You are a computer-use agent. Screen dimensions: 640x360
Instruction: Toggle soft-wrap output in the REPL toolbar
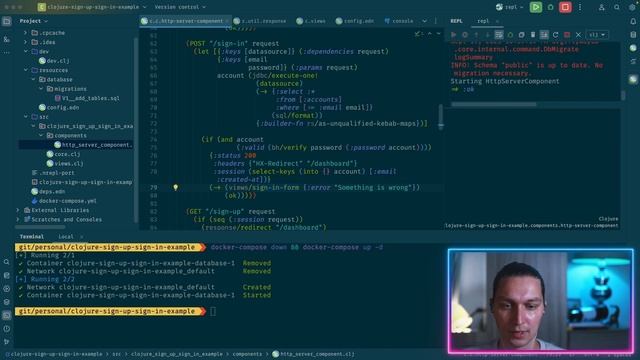(499, 35)
